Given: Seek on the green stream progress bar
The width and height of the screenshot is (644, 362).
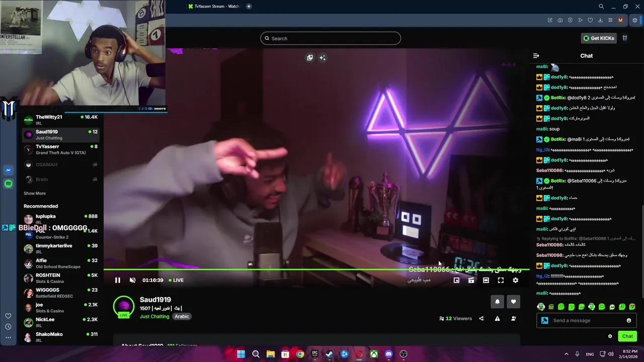Looking at the screenshot, I should click(x=316, y=269).
